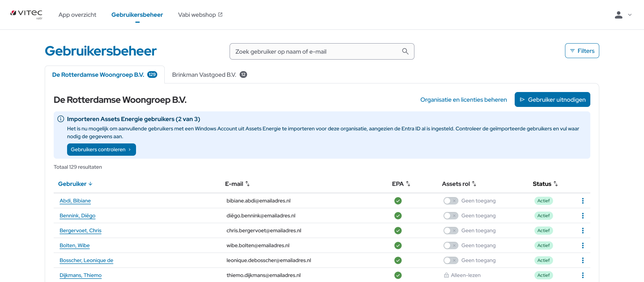
Task: Toggle Assets rol for Abdi, Bibiane
Action: [x=450, y=201]
